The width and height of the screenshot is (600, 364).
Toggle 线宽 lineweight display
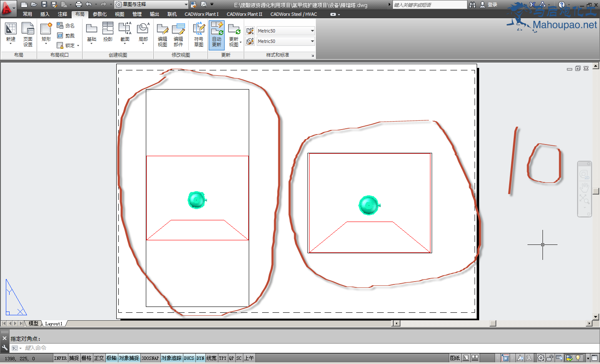(x=211, y=358)
